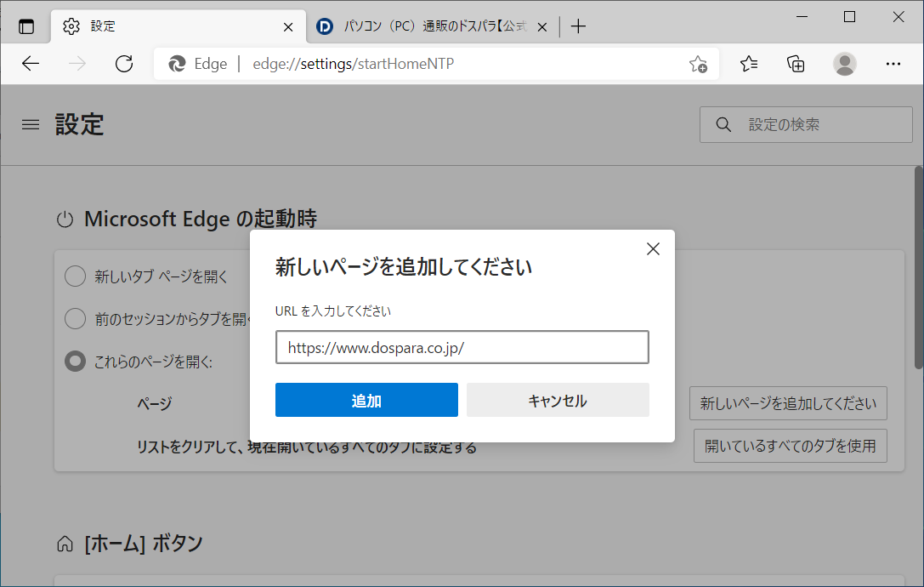Open the Settings and more ellipsis menu

click(x=893, y=64)
